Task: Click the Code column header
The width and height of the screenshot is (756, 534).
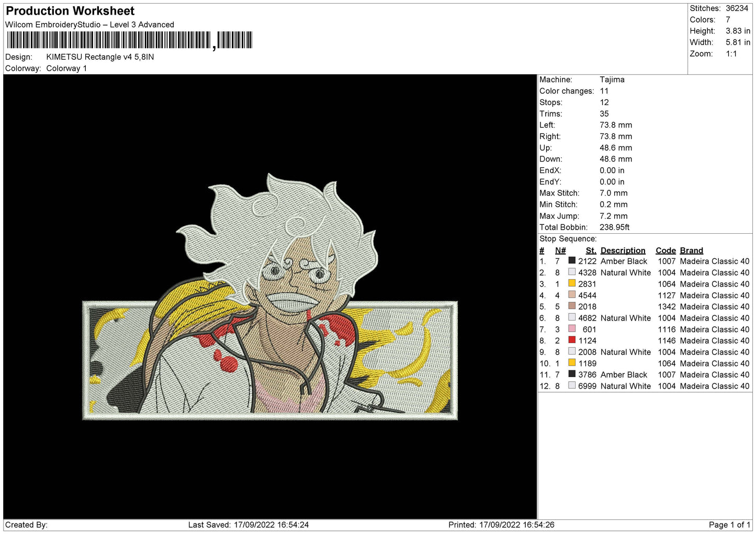Action: tap(665, 251)
